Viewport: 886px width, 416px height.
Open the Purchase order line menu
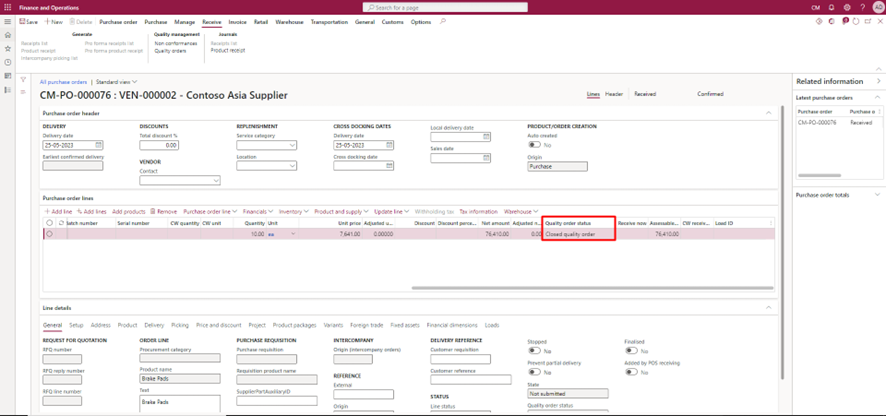click(210, 212)
